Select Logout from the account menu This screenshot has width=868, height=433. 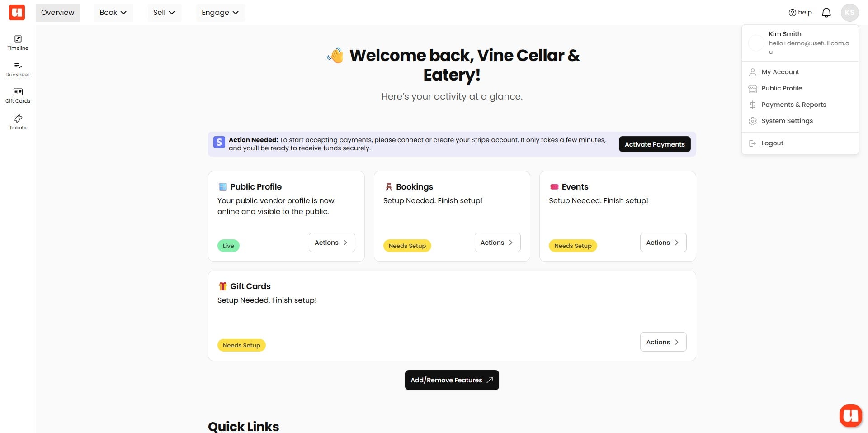pos(772,143)
